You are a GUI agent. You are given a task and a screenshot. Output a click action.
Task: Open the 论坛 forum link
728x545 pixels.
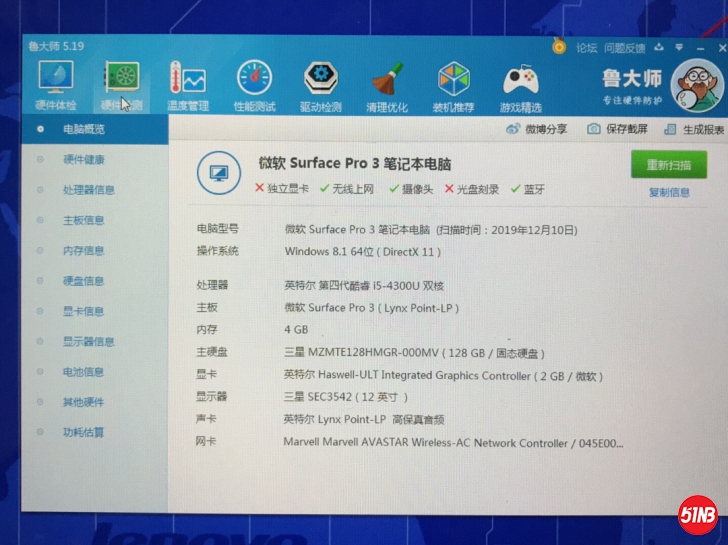(x=586, y=47)
